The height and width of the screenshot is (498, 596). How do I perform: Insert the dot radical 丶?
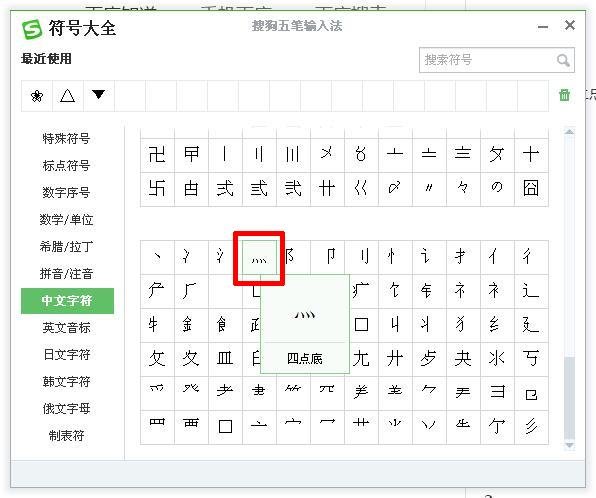tap(157, 257)
